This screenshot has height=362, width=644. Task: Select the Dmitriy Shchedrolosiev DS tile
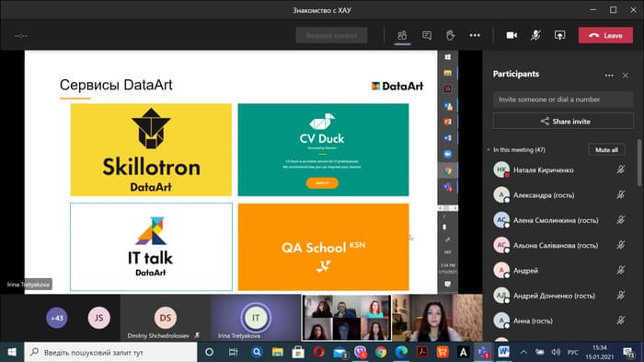tap(165, 318)
